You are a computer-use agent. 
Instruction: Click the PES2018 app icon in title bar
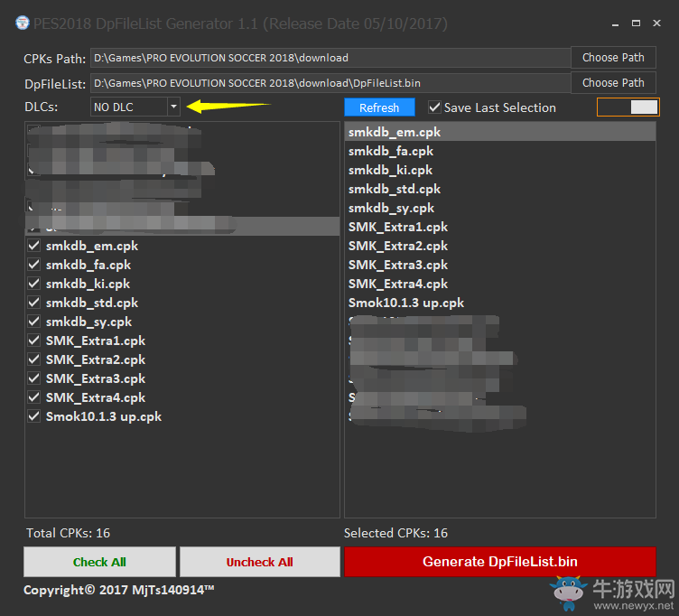tap(23, 23)
